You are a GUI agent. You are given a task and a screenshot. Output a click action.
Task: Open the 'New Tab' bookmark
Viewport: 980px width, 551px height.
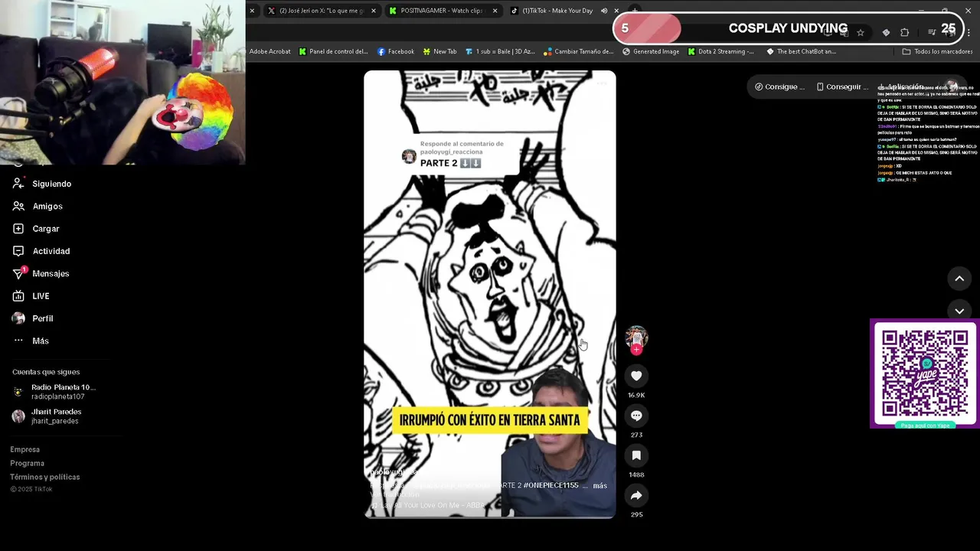439,51
